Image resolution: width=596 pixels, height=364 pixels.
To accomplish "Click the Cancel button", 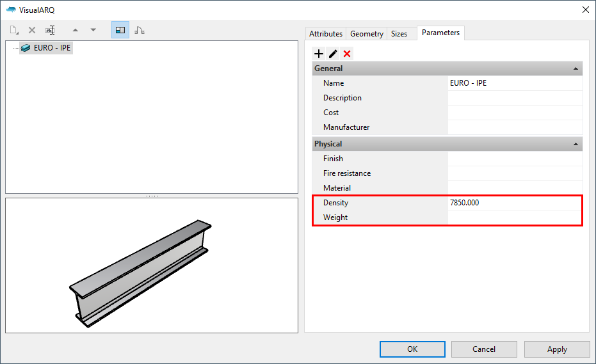I will [x=484, y=349].
